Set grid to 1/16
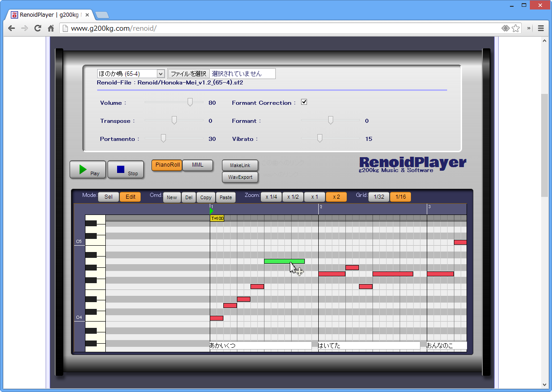The image size is (552, 392). pyautogui.click(x=401, y=197)
